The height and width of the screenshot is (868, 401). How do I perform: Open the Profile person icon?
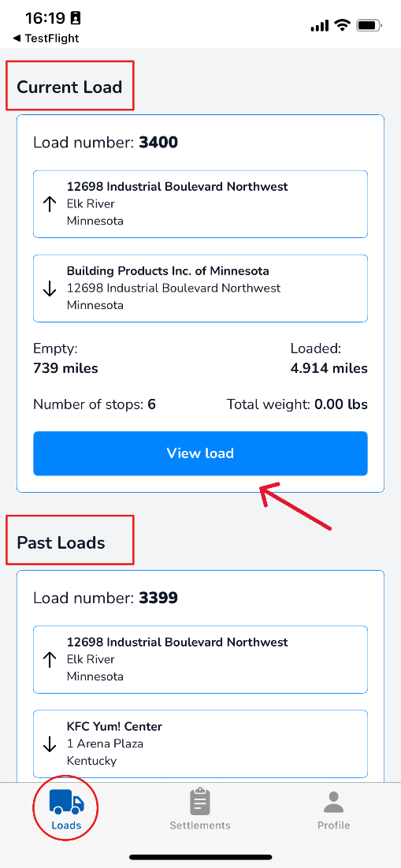click(x=333, y=802)
